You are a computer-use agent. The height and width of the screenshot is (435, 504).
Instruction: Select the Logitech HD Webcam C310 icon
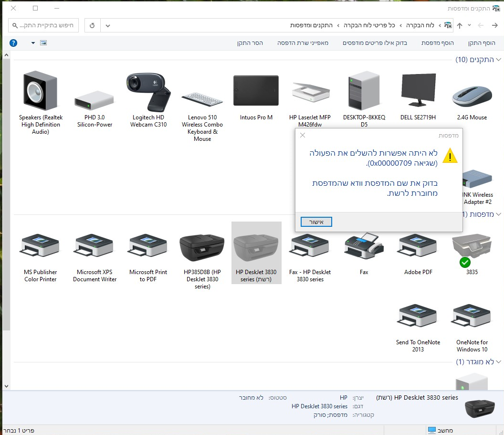point(148,92)
